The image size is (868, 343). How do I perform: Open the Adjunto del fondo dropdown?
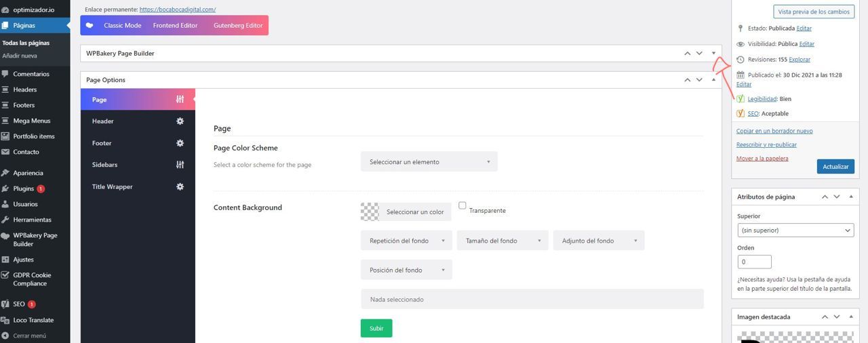pyautogui.click(x=599, y=241)
